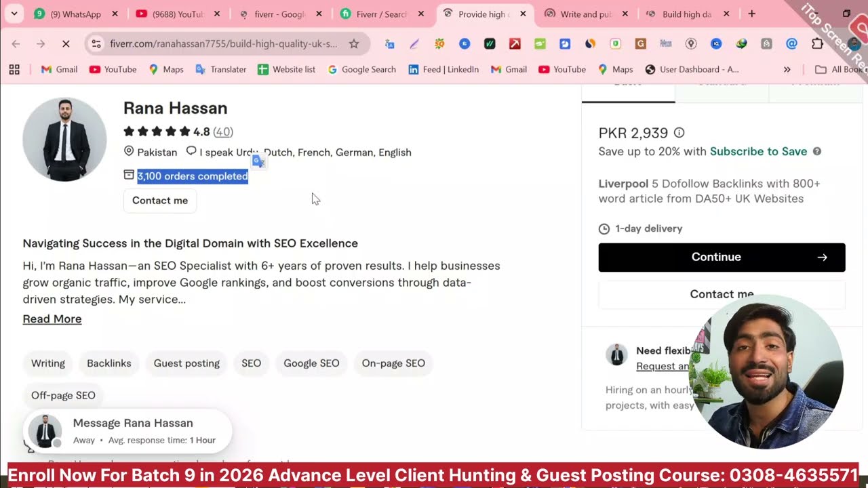Click the translate popup icon near languages
Screen dimensions: 868x488
click(258, 161)
